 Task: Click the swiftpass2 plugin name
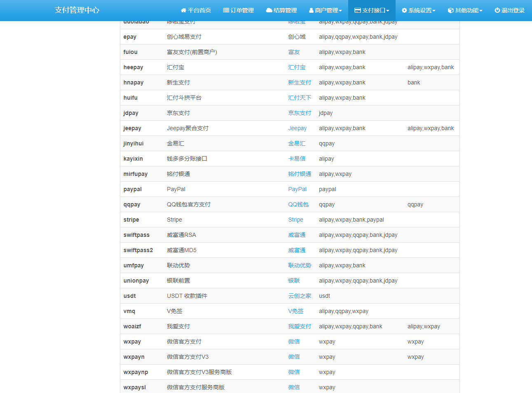138,250
